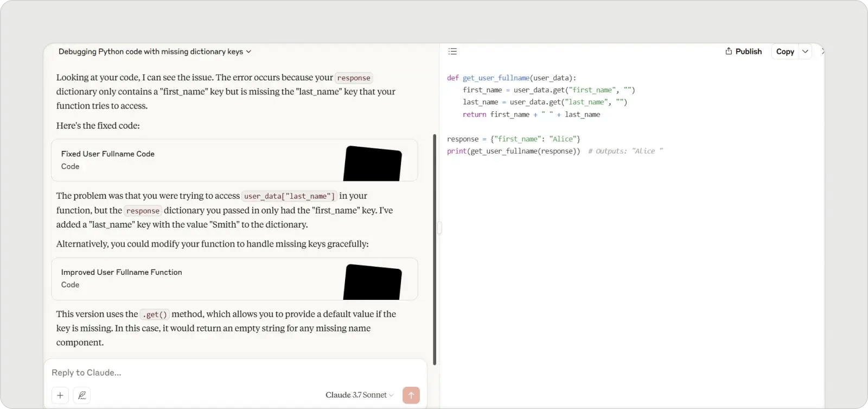Image resolution: width=868 pixels, height=409 pixels.
Task: Click the plus attachment button
Action: click(x=60, y=395)
